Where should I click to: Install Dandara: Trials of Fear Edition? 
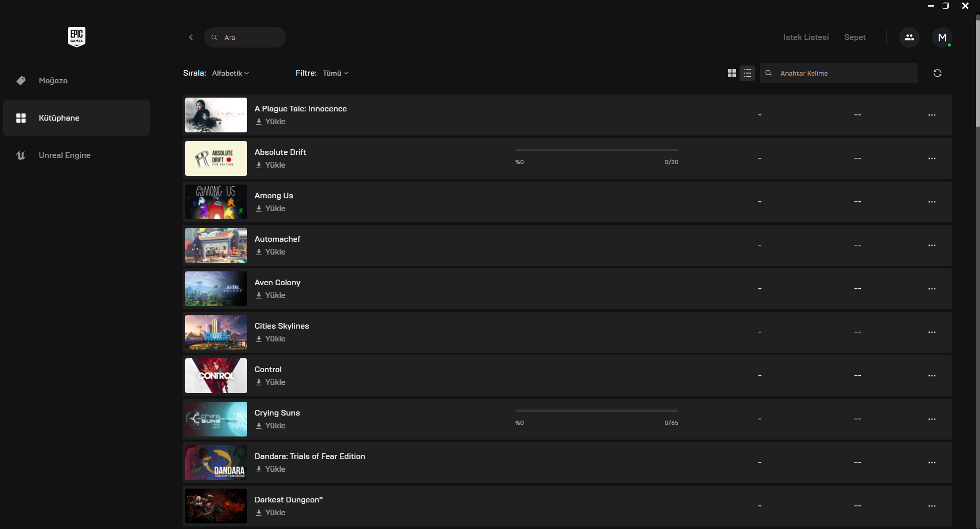pyautogui.click(x=271, y=469)
